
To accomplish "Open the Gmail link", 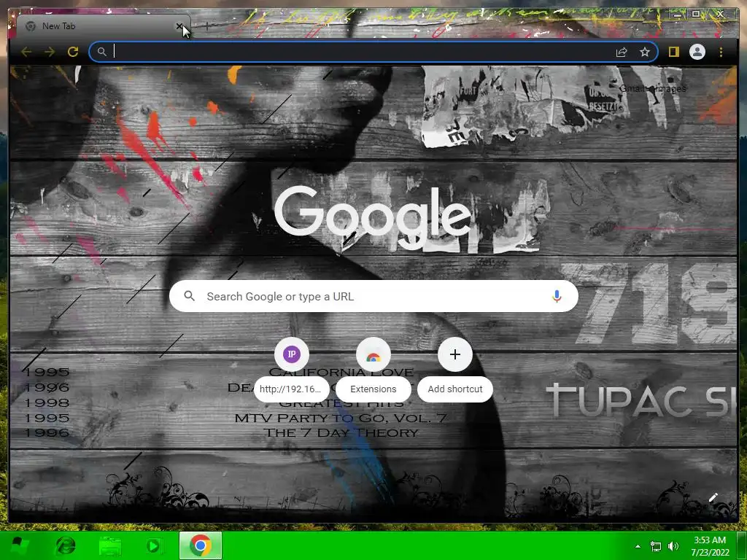I will pyautogui.click(x=632, y=88).
